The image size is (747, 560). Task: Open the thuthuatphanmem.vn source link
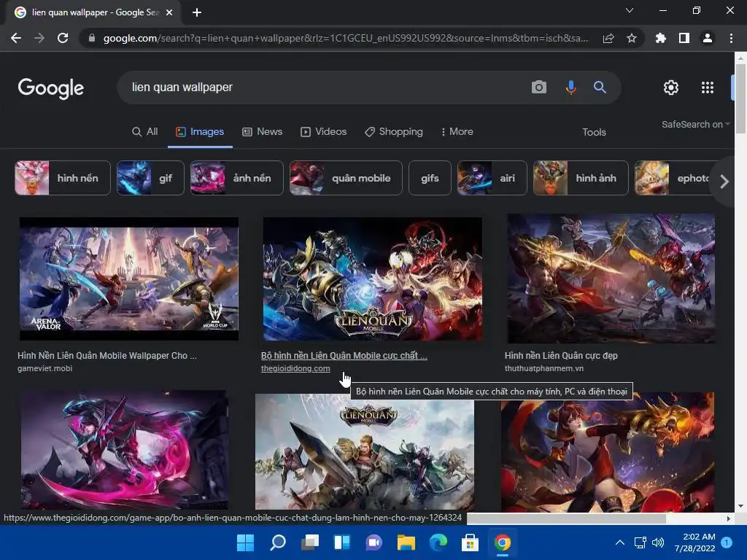tap(544, 368)
